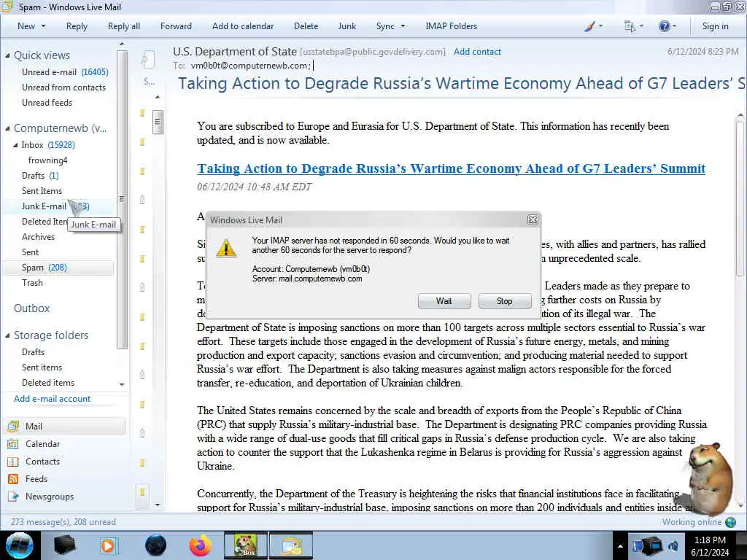Open the Contacts icon in navigation pane
Screen dimensions: 747x560
[x=13, y=462]
